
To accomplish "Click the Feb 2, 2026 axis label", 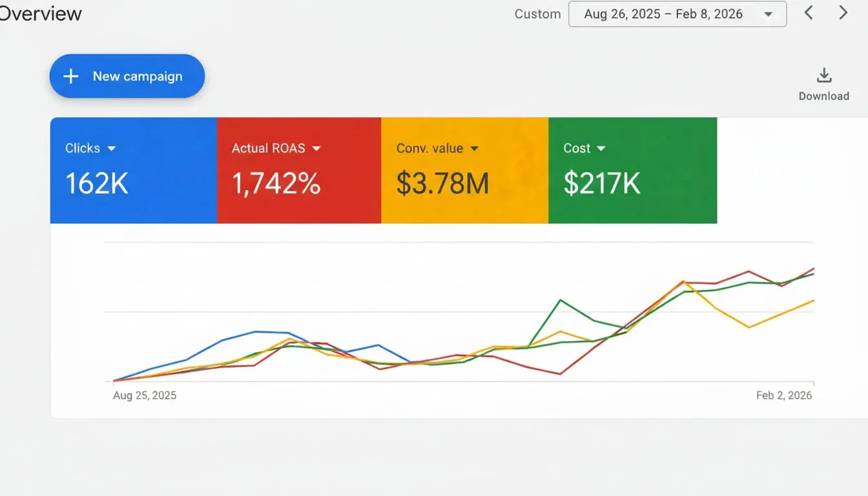I will [784, 395].
